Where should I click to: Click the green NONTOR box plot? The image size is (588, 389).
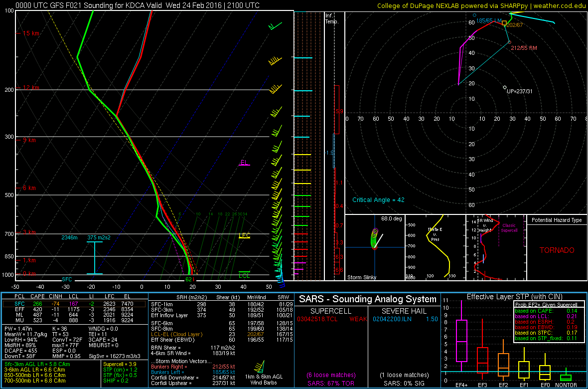[566, 377]
